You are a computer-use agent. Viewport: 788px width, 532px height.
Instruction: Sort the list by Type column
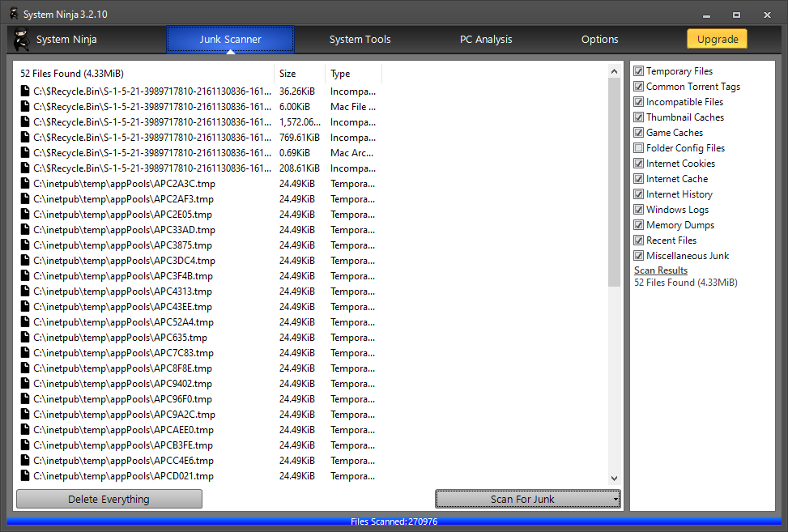click(353, 74)
